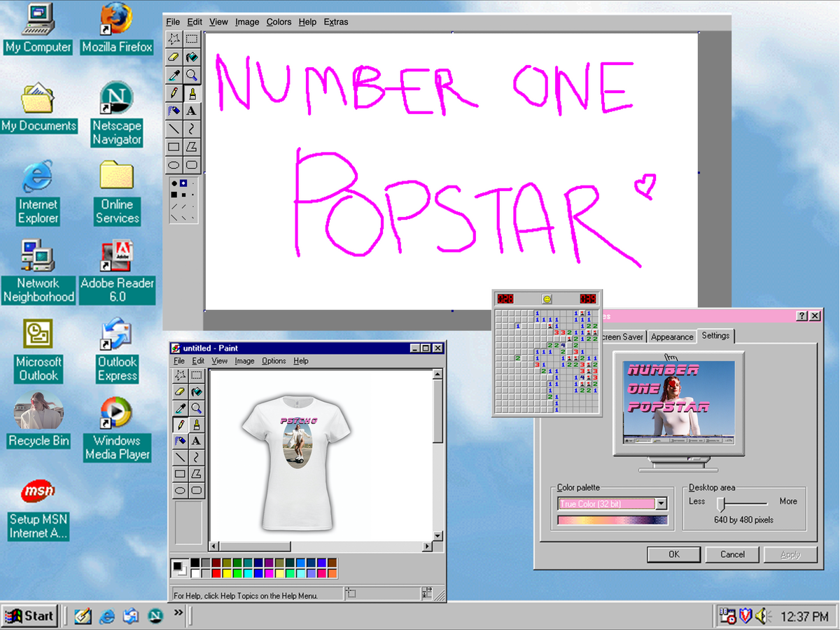Click the Network Neighborhood desktop icon
This screenshot has height=630, width=840.
point(38,272)
